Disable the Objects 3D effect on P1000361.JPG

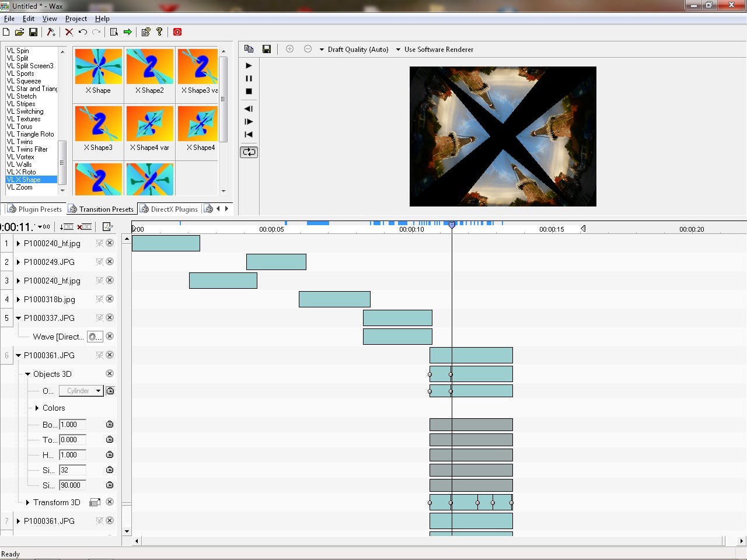coord(109,373)
